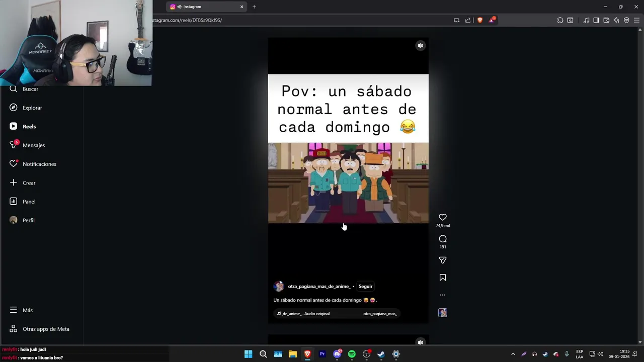Open the otra_pagiana_mas_de_anime_ profile link
This screenshot has height=362, width=644.
tap(319, 286)
